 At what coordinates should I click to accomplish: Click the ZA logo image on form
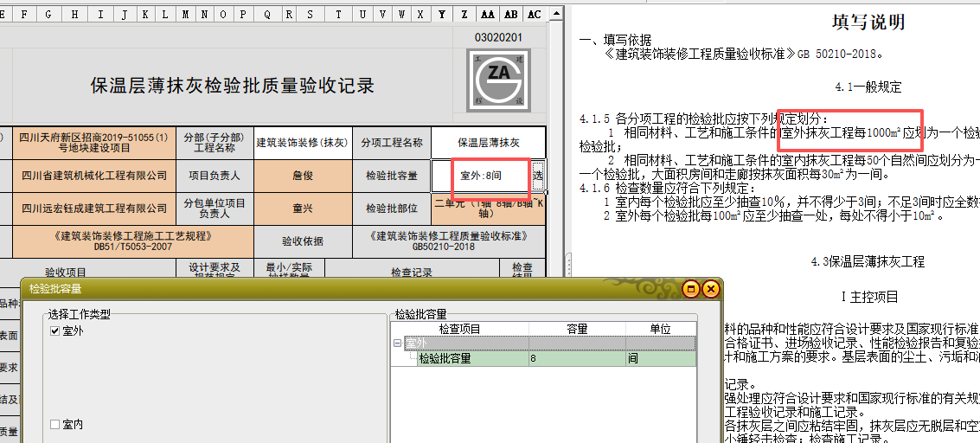(x=498, y=80)
